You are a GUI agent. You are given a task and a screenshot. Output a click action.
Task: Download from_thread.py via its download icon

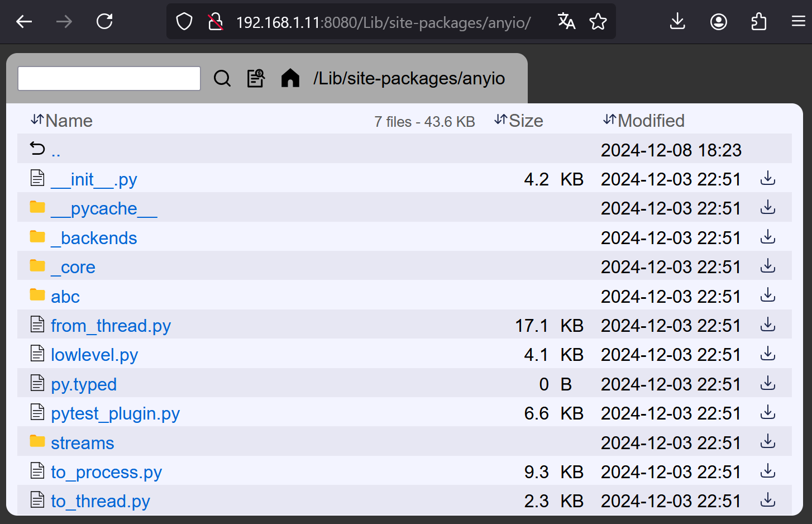point(768,325)
